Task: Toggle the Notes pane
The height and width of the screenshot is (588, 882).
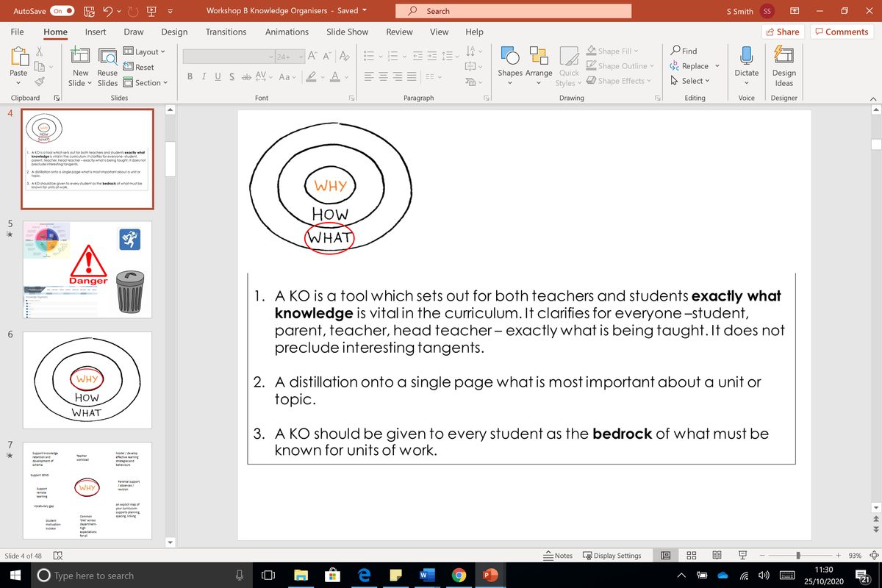Action: pos(557,556)
